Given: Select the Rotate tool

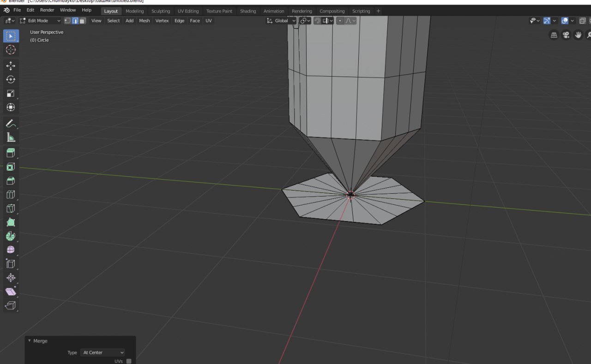Looking at the screenshot, I should click(x=11, y=79).
